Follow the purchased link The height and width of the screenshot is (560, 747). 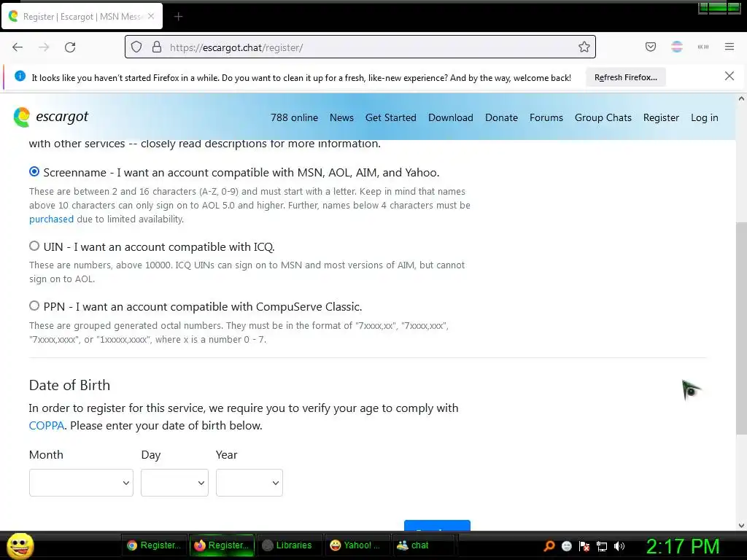point(52,219)
